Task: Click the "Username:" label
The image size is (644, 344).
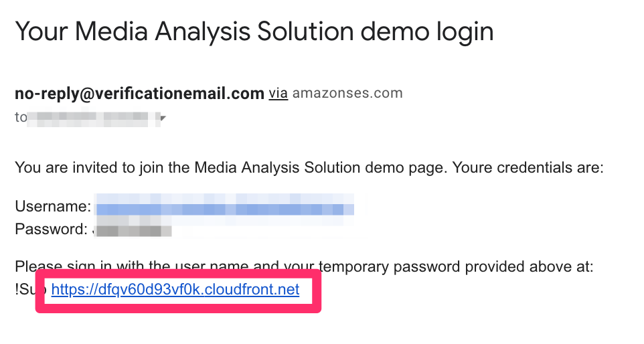Action: coord(53,206)
